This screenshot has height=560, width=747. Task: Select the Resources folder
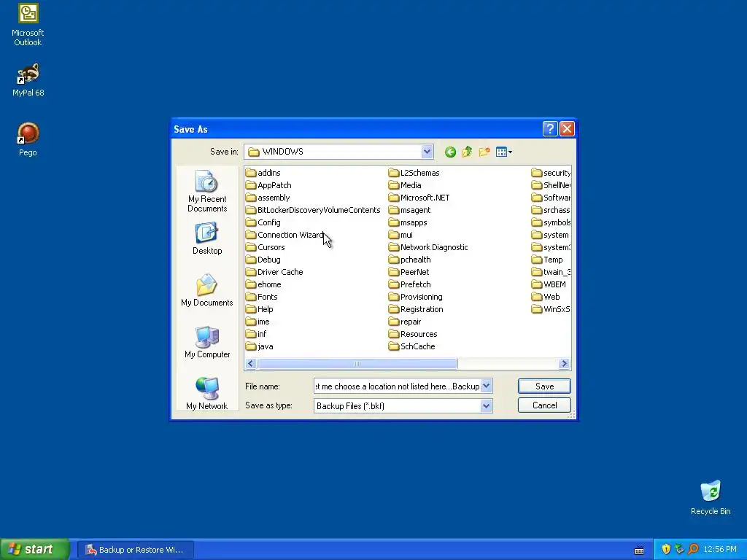tap(413, 334)
